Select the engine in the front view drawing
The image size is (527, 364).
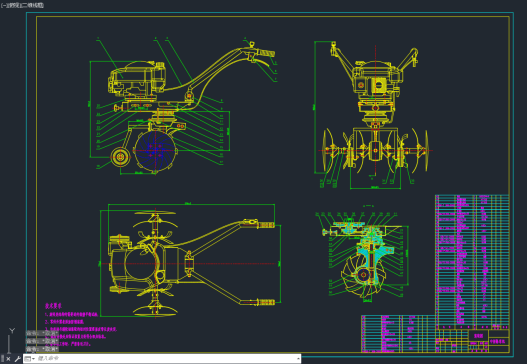(376, 81)
